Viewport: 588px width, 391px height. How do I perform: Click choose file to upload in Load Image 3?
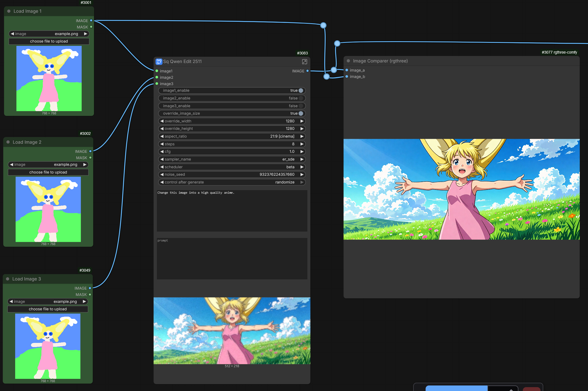tap(48, 309)
